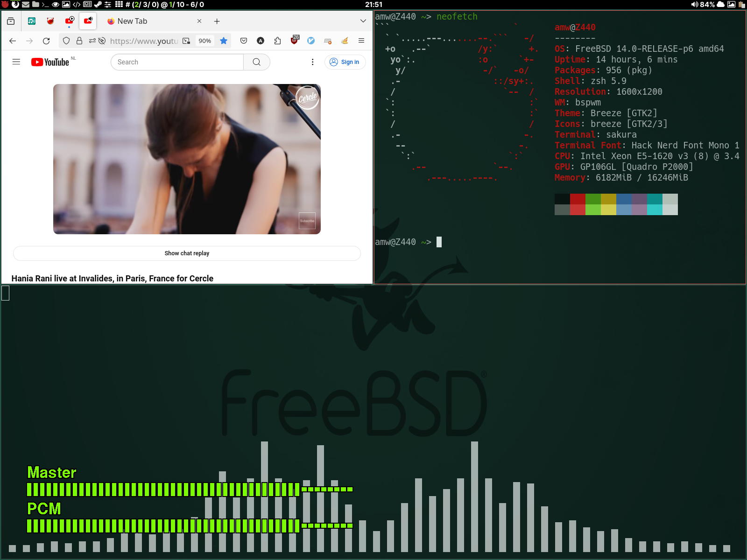Click the 21:51 clock in the top bar
This screenshot has height=560, width=747.
click(x=374, y=5)
